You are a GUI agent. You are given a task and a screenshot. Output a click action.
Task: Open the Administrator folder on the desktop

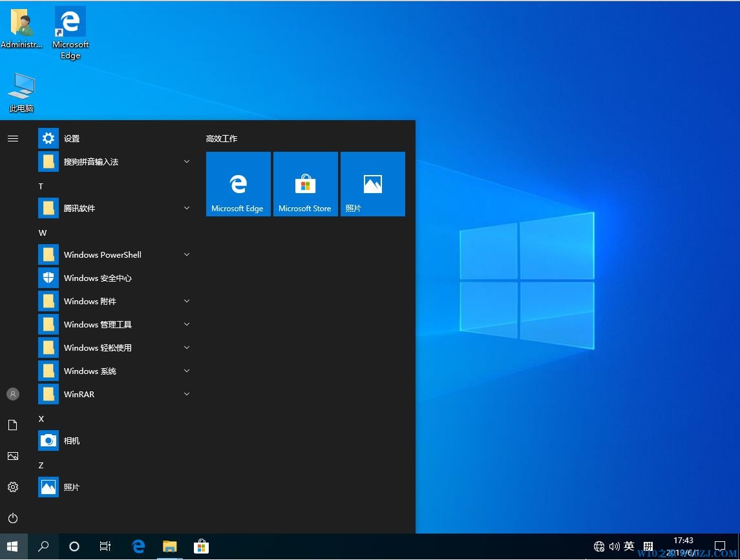point(21,27)
